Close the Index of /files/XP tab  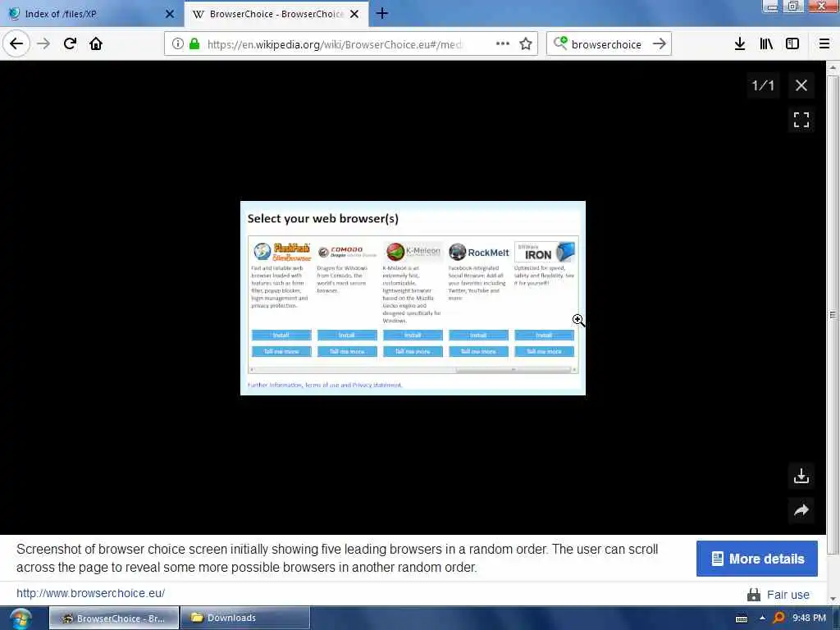coord(170,14)
